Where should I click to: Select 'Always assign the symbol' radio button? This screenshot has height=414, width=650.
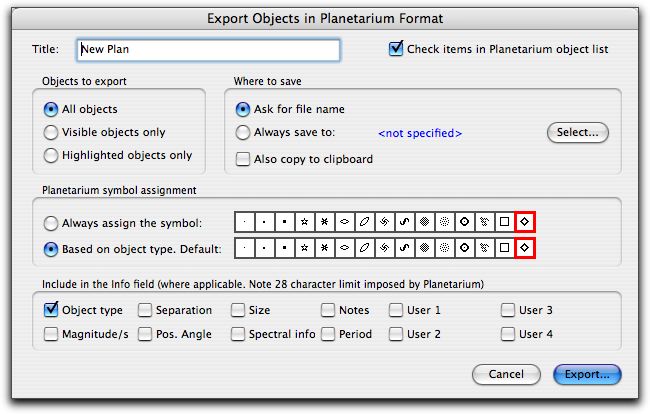(52, 222)
